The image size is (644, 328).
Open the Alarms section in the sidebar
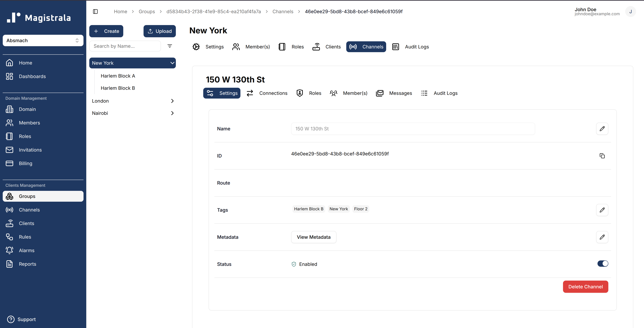tap(27, 250)
